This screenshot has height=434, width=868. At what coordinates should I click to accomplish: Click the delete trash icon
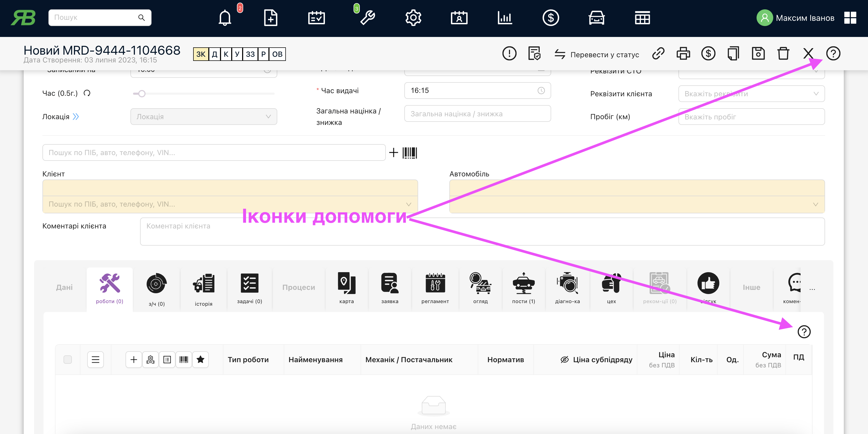click(x=783, y=54)
